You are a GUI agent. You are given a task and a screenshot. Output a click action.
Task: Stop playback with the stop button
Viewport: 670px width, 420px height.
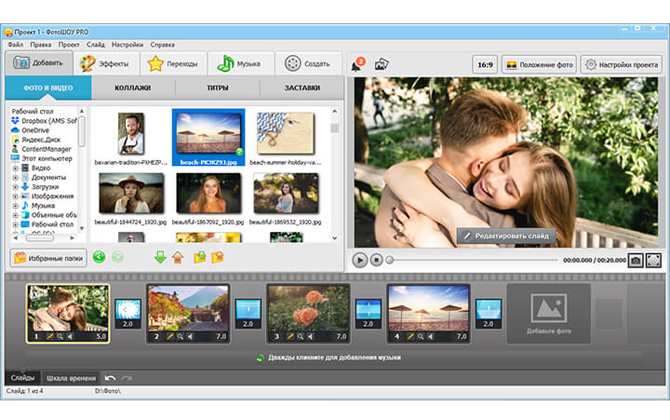[x=376, y=260]
